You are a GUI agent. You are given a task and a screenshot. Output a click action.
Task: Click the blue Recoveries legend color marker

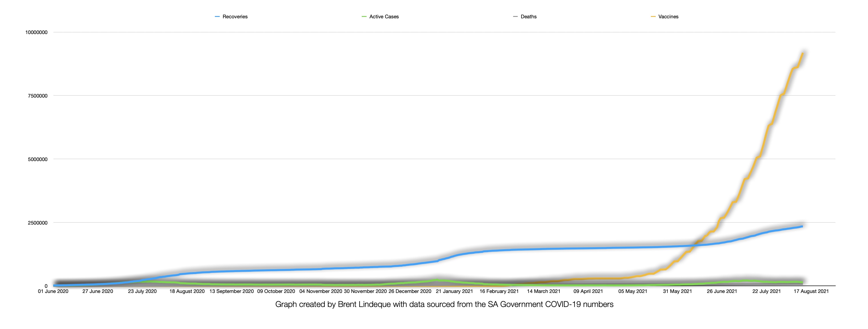pos(217,17)
